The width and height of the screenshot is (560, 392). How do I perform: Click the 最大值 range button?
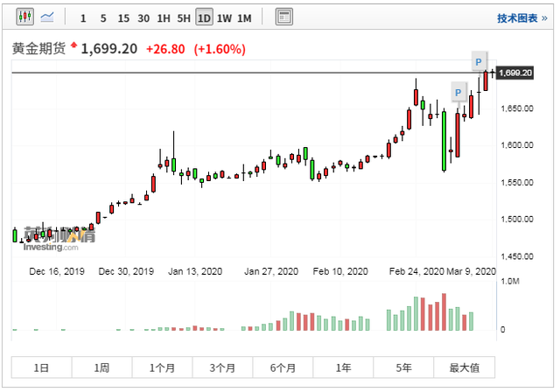point(464,367)
